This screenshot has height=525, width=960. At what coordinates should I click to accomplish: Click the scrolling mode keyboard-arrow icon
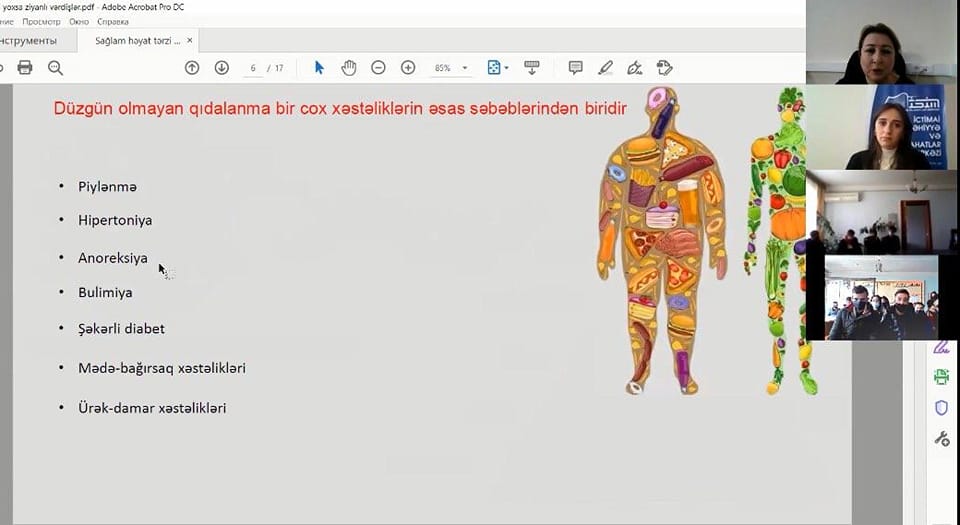(x=531, y=67)
